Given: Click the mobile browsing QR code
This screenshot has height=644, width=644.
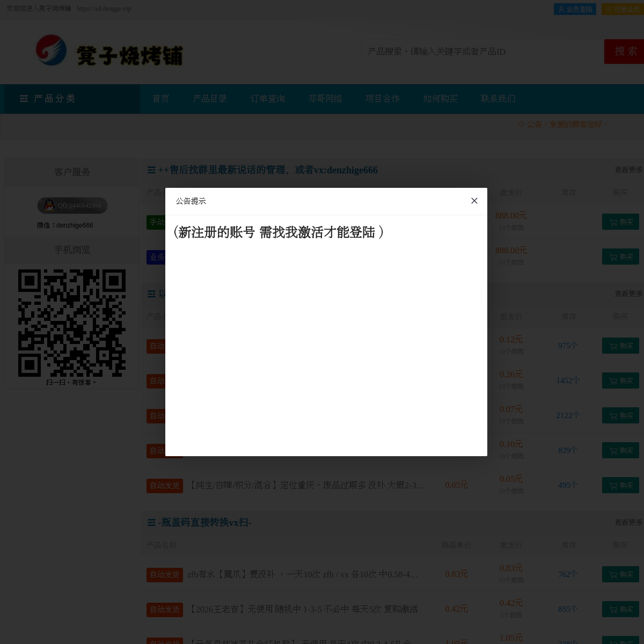Looking at the screenshot, I should pyautogui.click(x=72, y=323).
